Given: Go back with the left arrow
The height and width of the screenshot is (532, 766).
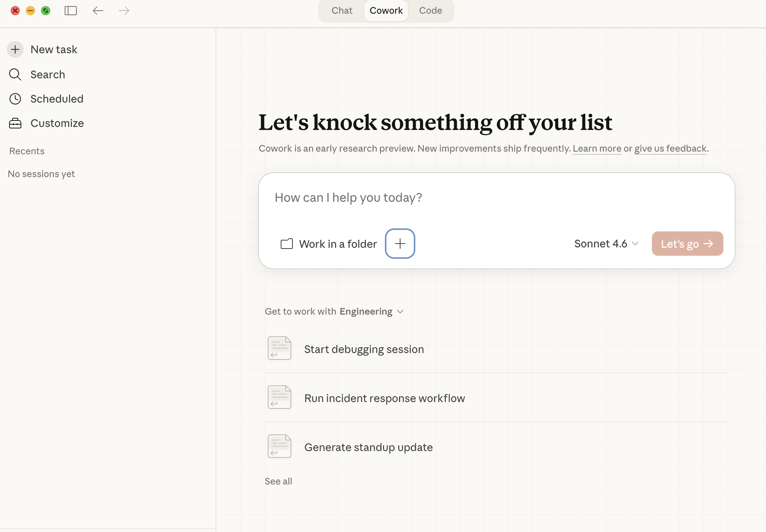Looking at the screenshot, I should (98, 11).
